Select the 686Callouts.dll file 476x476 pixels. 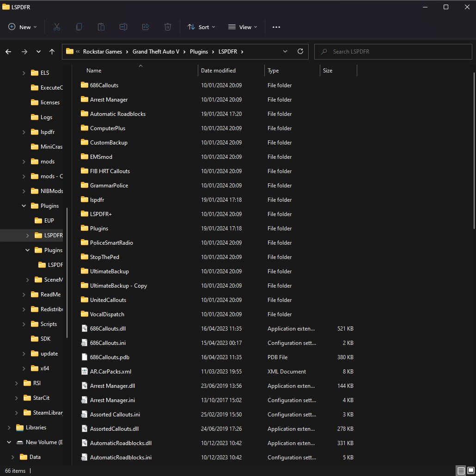(x=108, y=329)
